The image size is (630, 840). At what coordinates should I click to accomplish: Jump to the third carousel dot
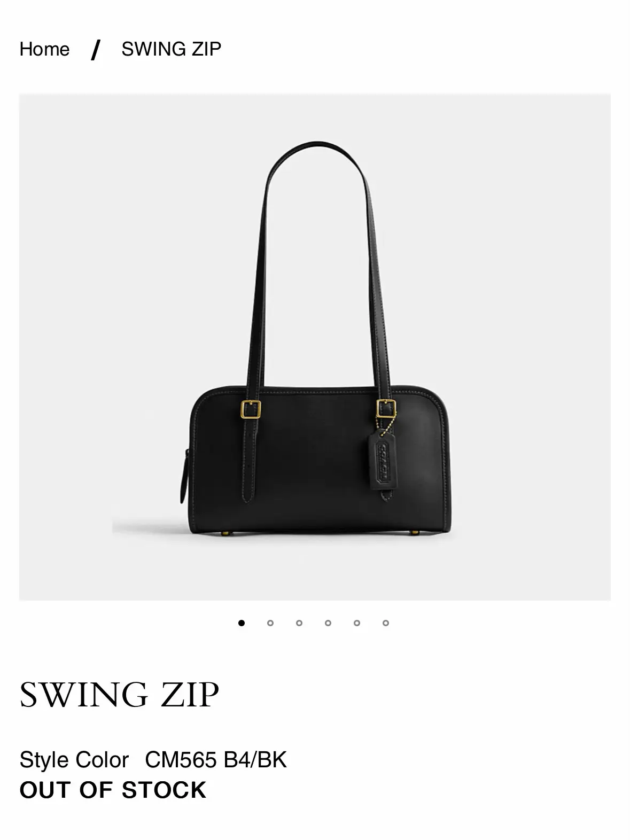(x=299, y=623)
